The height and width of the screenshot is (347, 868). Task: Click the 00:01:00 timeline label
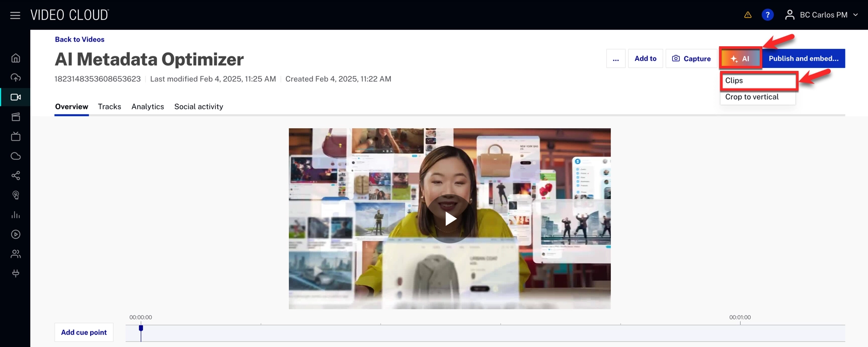point(740,317)
